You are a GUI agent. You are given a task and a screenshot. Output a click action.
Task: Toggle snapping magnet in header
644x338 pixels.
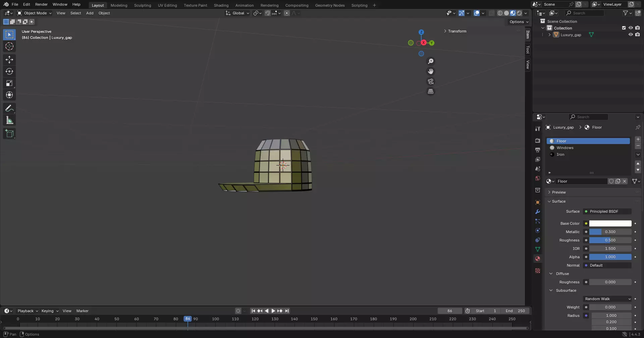click(268, 13)
